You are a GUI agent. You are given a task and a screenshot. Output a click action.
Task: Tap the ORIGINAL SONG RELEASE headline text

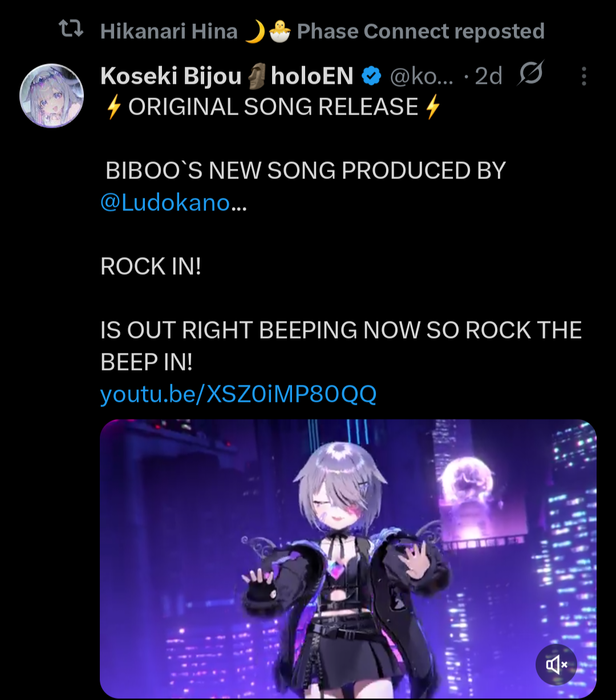point(274,107)
